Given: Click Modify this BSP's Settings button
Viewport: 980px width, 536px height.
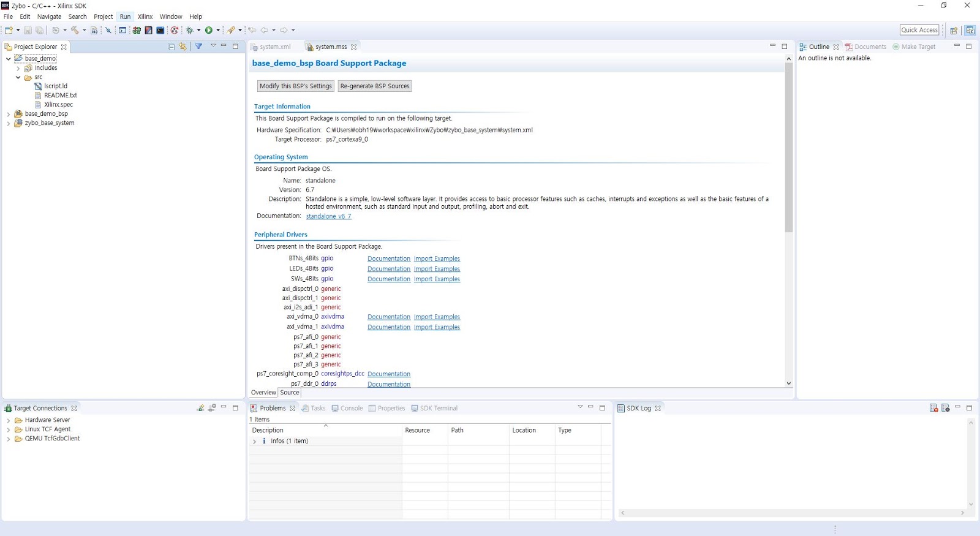Looking at the screenshot, I should 296,86.
